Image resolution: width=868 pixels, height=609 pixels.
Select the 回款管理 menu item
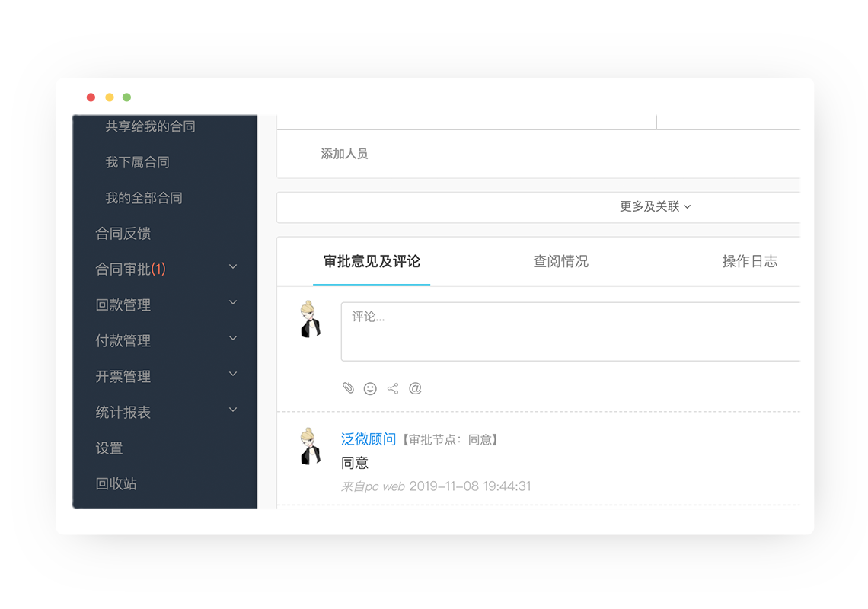coord(123,305)
